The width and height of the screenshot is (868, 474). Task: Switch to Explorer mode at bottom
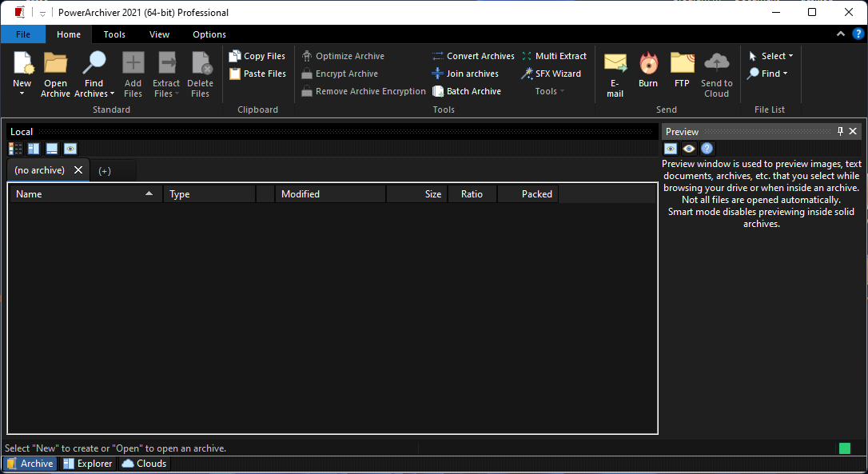click(87, 464)
